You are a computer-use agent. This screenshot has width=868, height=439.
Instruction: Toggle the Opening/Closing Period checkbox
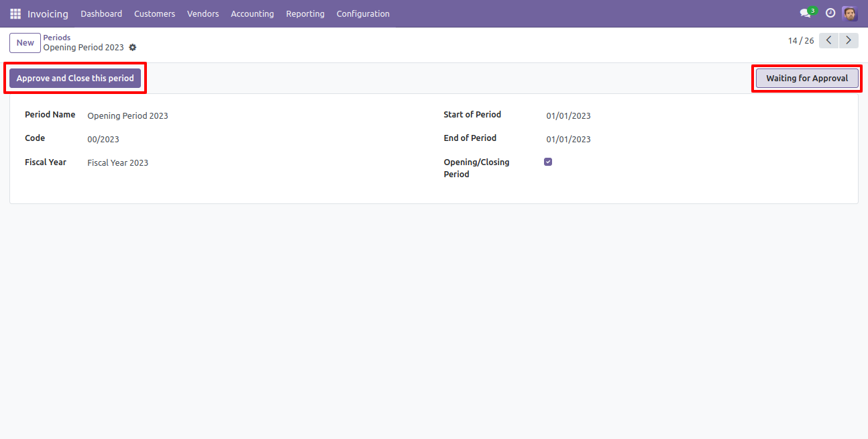(x=548, y=162)
